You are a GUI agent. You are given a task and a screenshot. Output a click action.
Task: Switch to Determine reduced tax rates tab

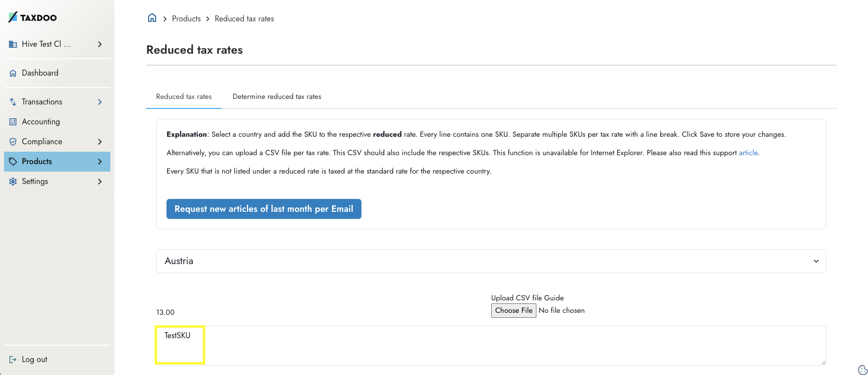coord(277,96)
